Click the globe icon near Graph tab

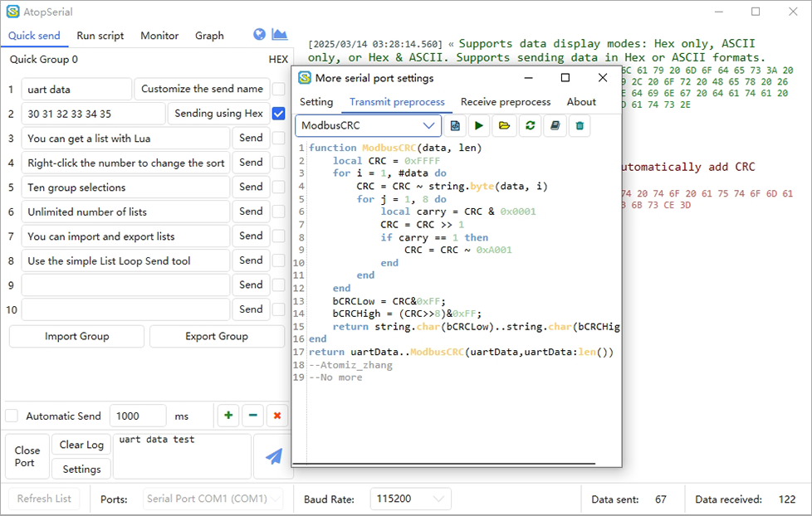click(x=259, y=35)
